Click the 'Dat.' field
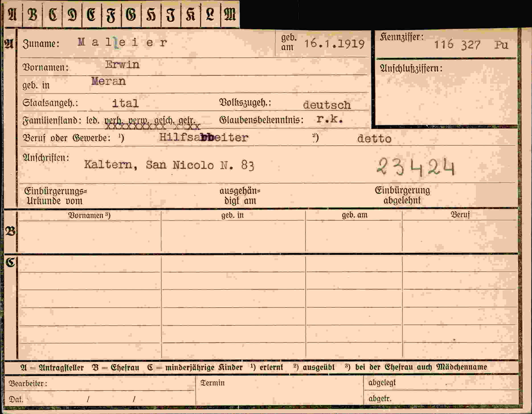This screenshot has width=532, height=414. (x=100, y=399)
